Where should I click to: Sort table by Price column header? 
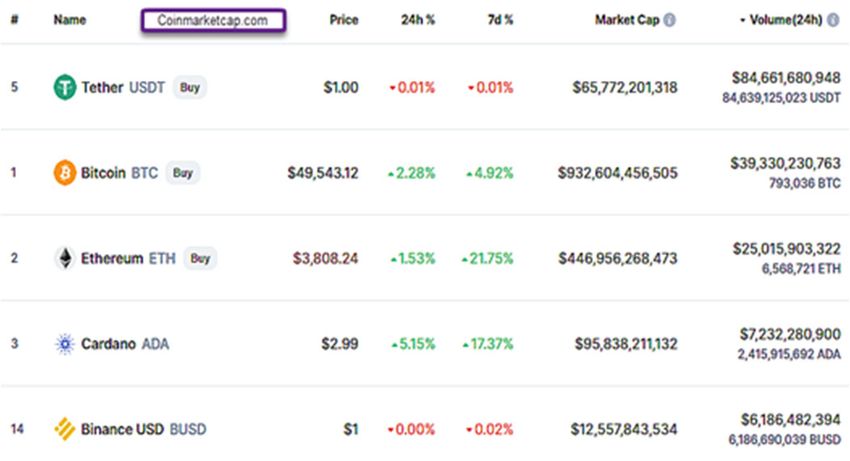tap(343, 20)
